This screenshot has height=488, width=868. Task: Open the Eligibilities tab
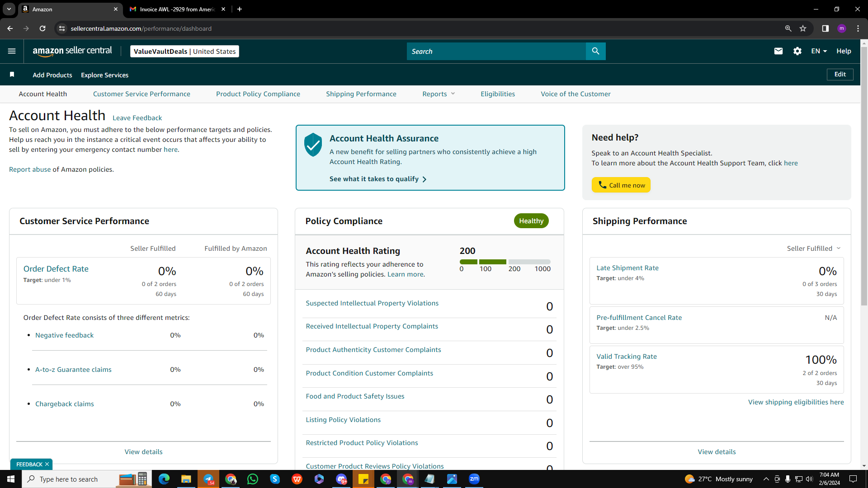498,94
